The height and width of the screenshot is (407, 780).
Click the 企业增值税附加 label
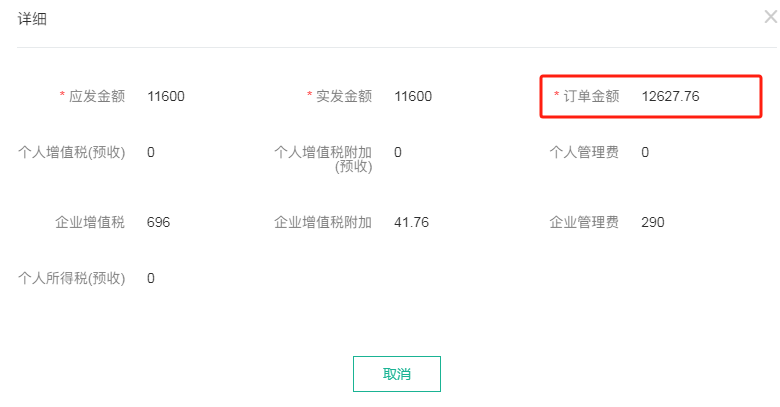323,222
